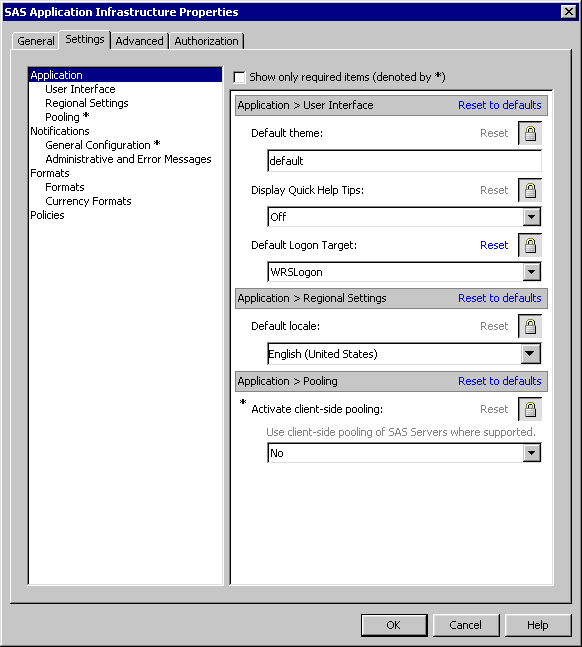Click the OK button
This screenshot has height=647, width=582.
(x=394, y=625)
